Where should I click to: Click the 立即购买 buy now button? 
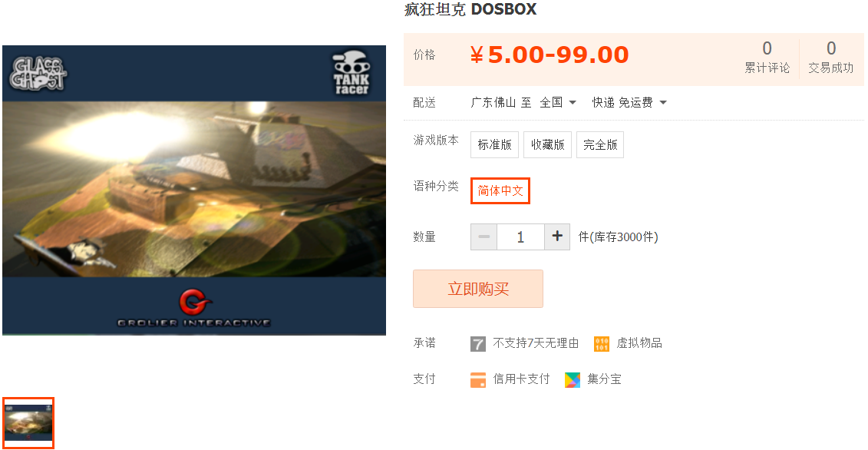pos(477,289)
